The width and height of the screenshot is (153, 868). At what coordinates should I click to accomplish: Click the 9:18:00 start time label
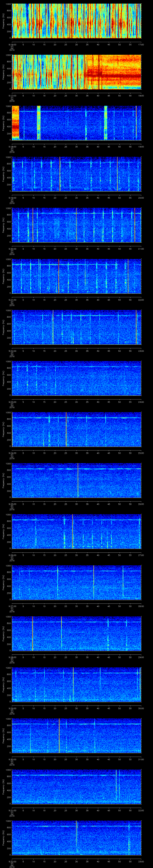click(x=12, y=147)
